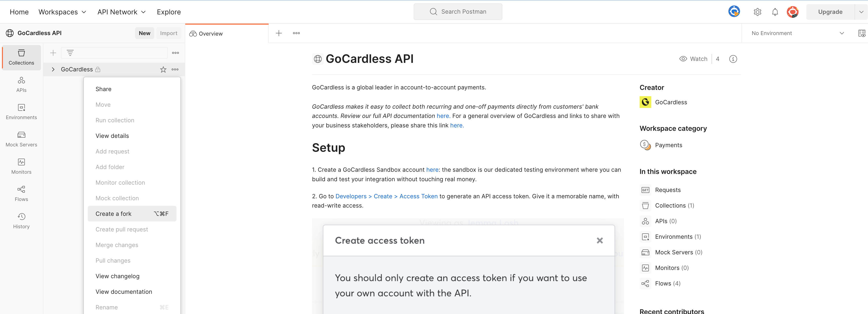Open the Monitors sidebar section

[x=21, y=166]
